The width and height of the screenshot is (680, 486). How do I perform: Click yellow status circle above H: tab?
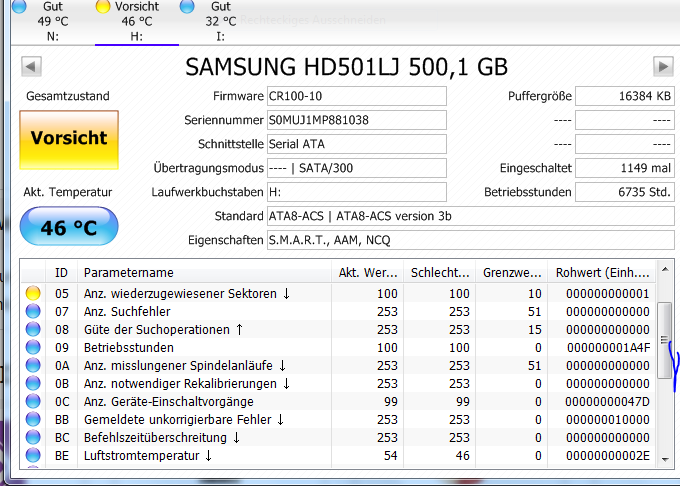103,6
